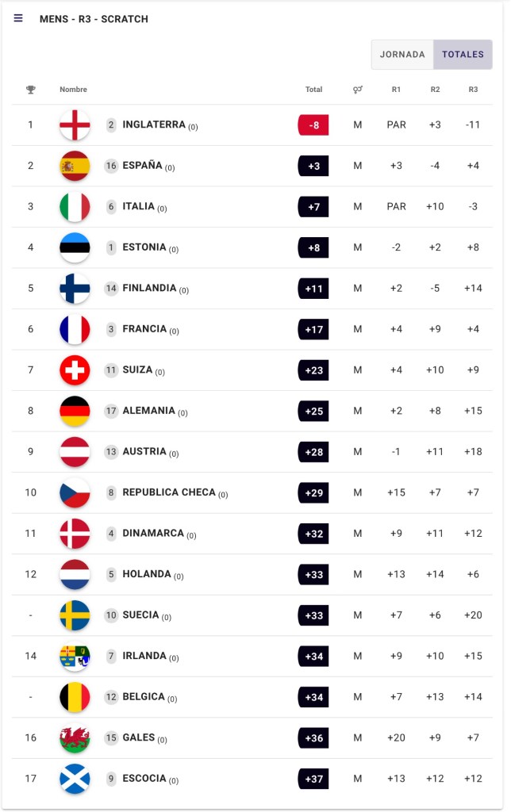The width and height of the screenshot is (511, 812).
Task: Sort by the Total column header
Action: coord(313,90)
